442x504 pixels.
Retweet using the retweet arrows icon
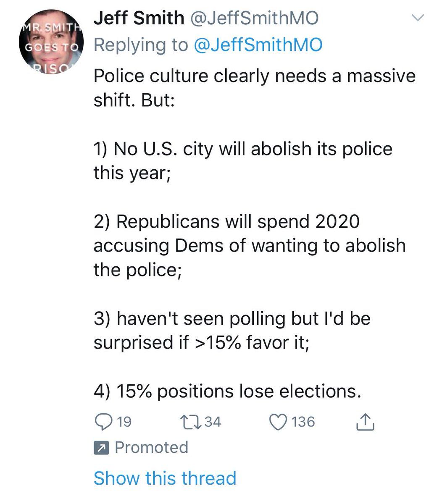click(189, 422)
